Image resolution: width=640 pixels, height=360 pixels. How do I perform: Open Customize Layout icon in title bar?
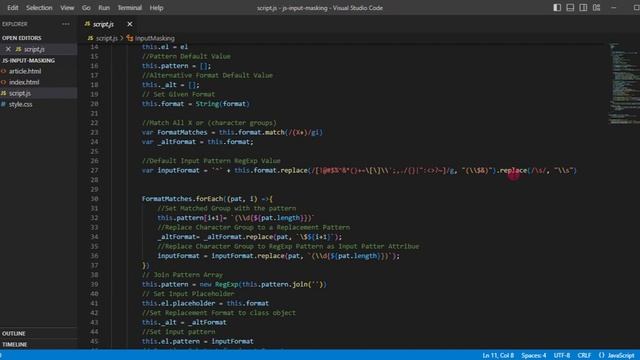pos(596,8)
